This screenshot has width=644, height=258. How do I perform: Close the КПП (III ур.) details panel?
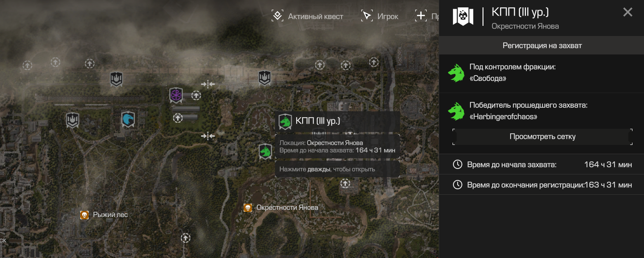click(x=627, y=12)
